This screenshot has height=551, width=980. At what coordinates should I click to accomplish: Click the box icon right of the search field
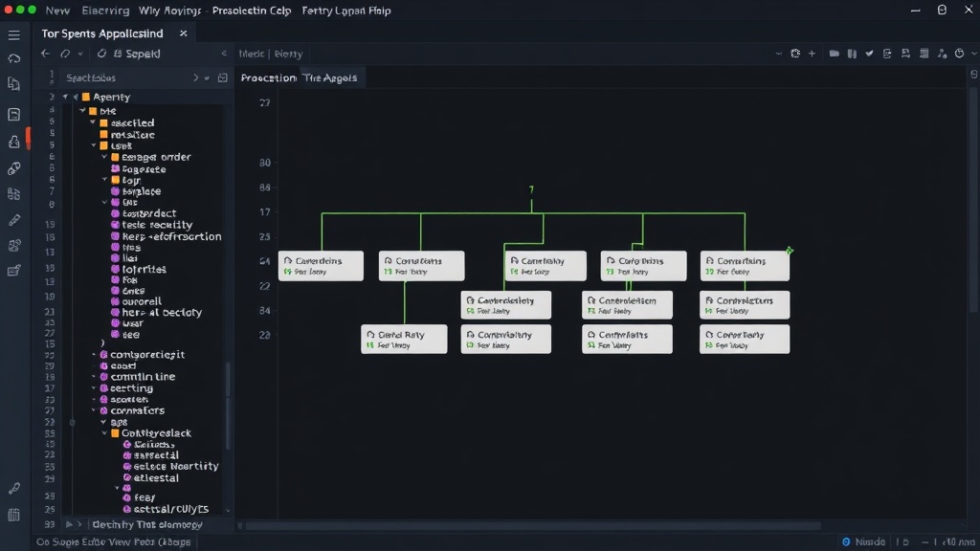tap(222, 78)
